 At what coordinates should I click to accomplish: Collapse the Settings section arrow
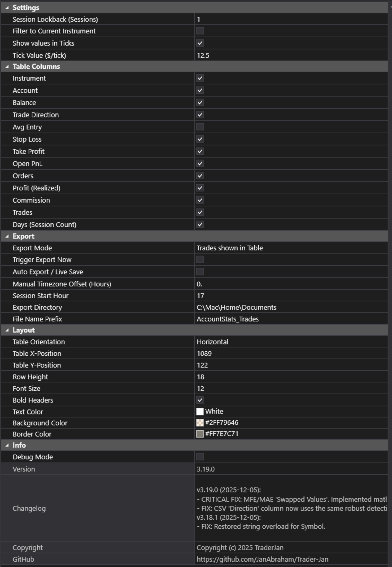(7, 8)
